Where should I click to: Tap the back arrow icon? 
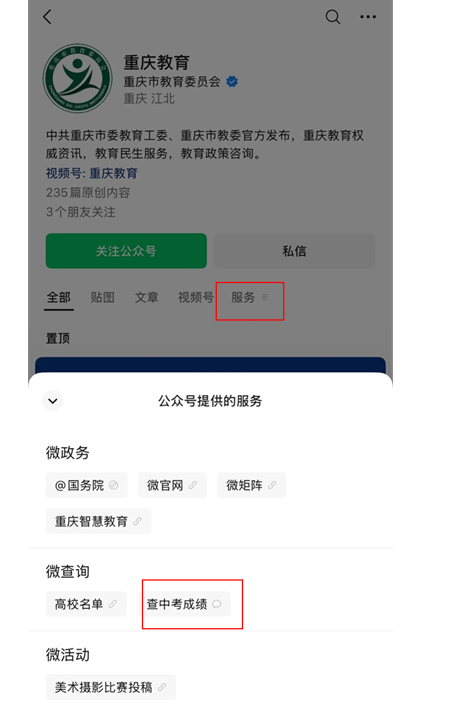tap(47, 17)
